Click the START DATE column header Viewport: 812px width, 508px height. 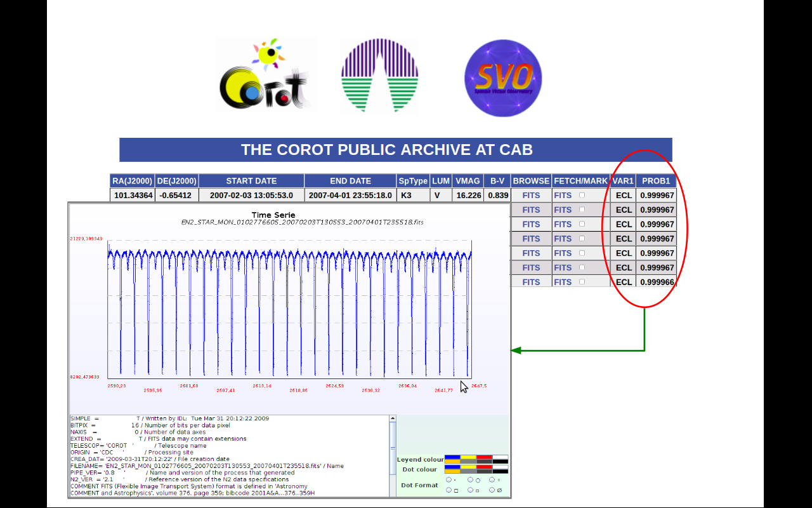point(251,181)
